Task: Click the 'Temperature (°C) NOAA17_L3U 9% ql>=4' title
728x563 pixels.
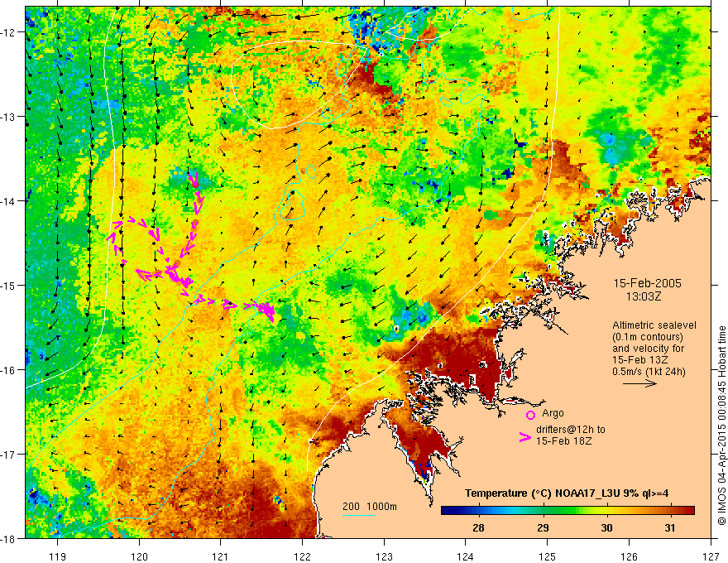Action: pos(567,493)
